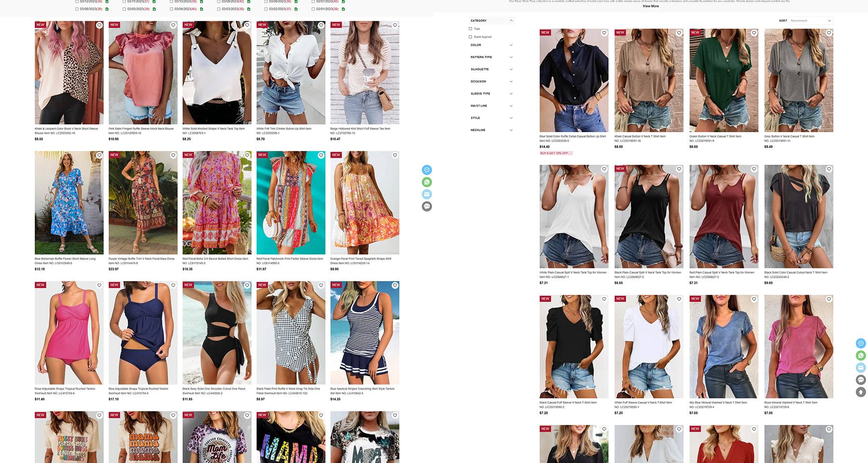This screenshot has height=463, width=868.
Task: Save Sky Blue Mineral Washed tee via heart
Action: coord(754,299)
